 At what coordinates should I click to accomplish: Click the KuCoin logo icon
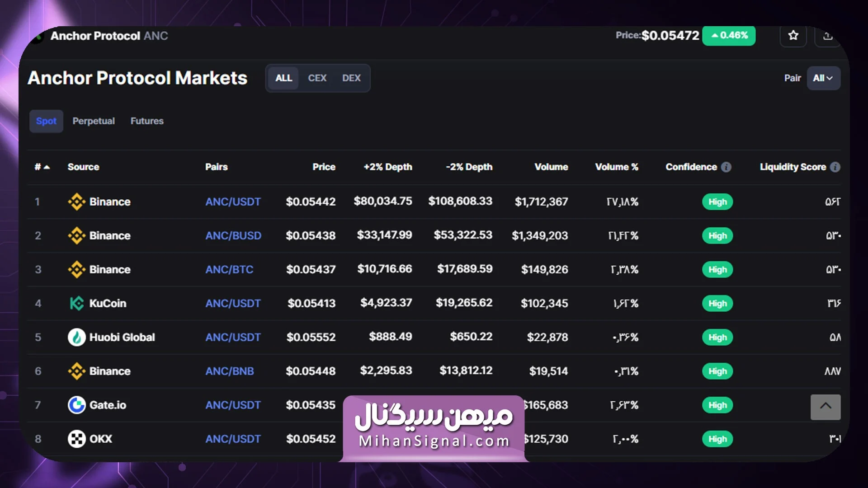tap(76, 304)
